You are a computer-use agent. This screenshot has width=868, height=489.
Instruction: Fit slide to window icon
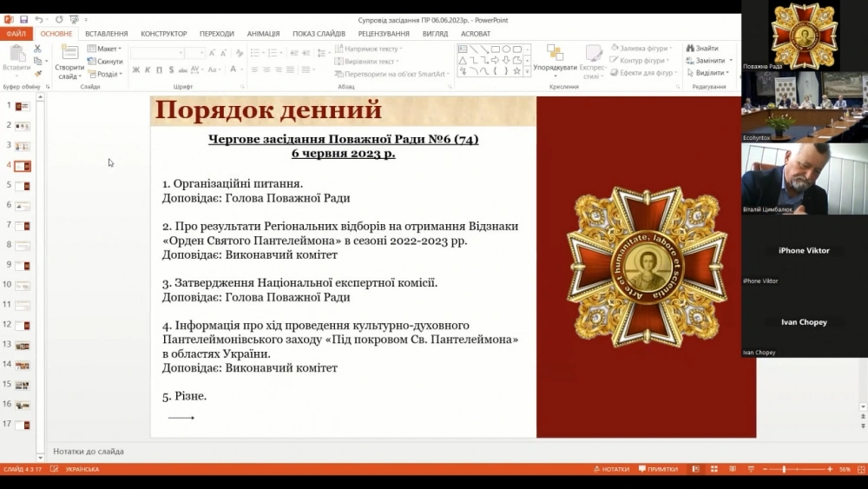[861, 469]
